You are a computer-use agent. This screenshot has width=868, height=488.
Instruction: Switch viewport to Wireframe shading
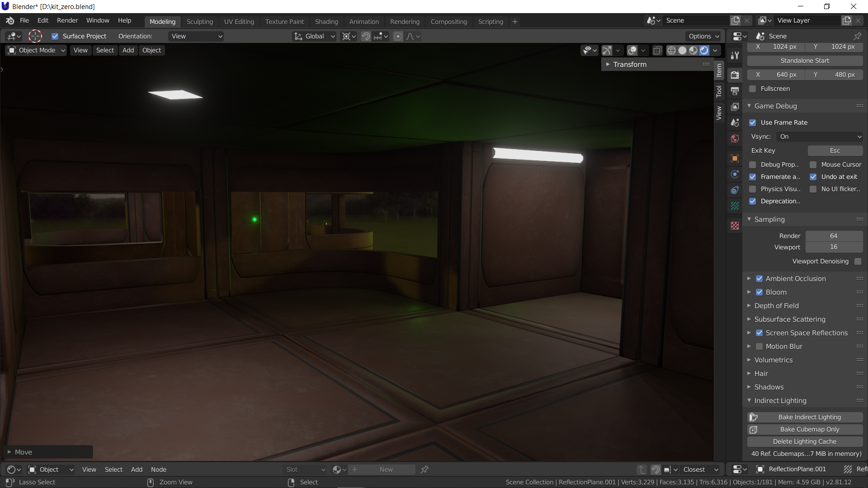[x=672, y=50]
